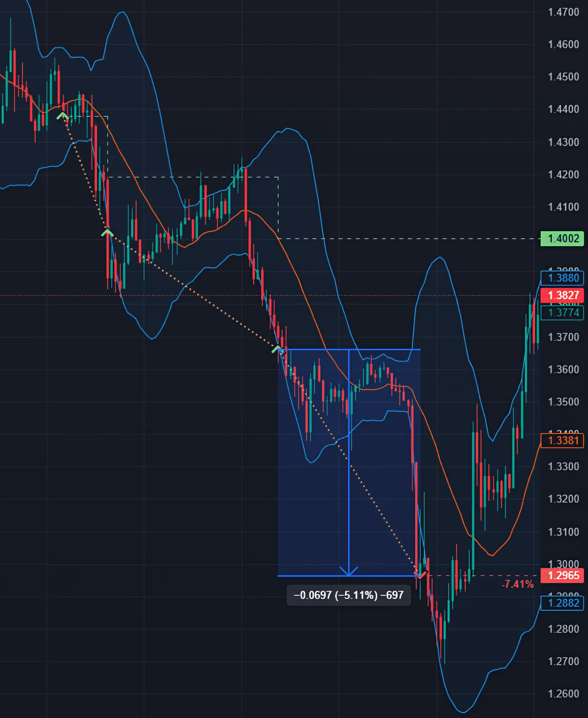Click the red 1.3827 current price tag
This screenshot has width=588, height=718.
click(x=562, y=295)
